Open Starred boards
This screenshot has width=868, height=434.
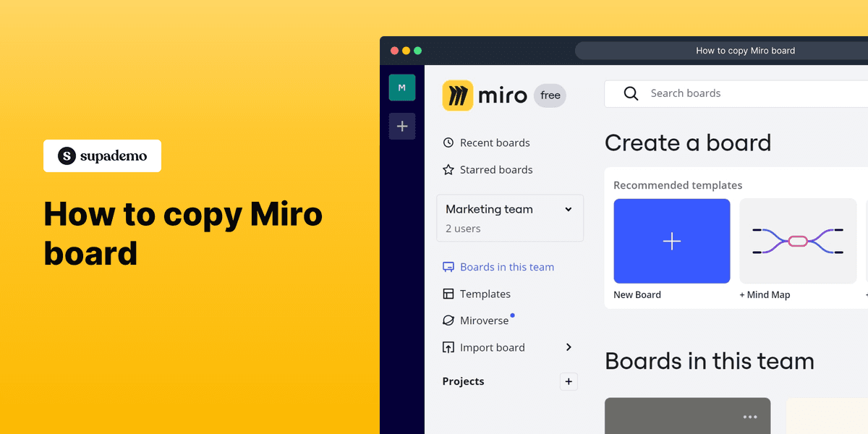pyautogui.click(x=496, y=169)
